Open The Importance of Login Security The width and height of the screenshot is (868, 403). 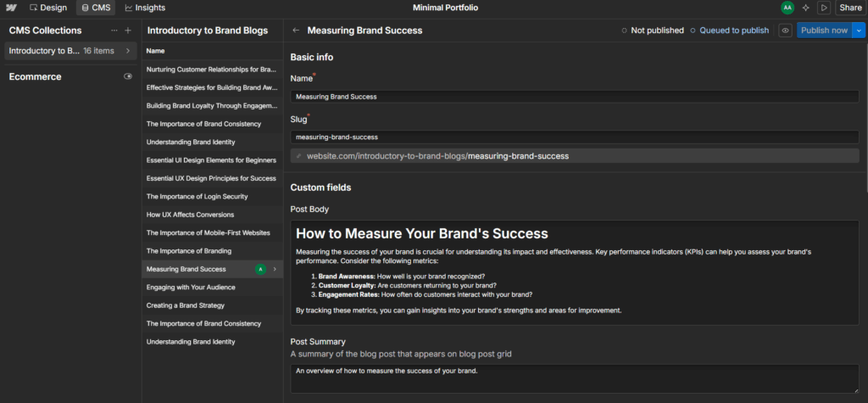click(x=212, y=196)
